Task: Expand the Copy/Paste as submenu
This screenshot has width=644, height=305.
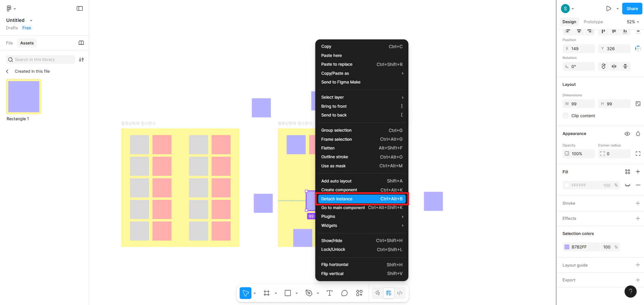Action: tap(362, 73)
